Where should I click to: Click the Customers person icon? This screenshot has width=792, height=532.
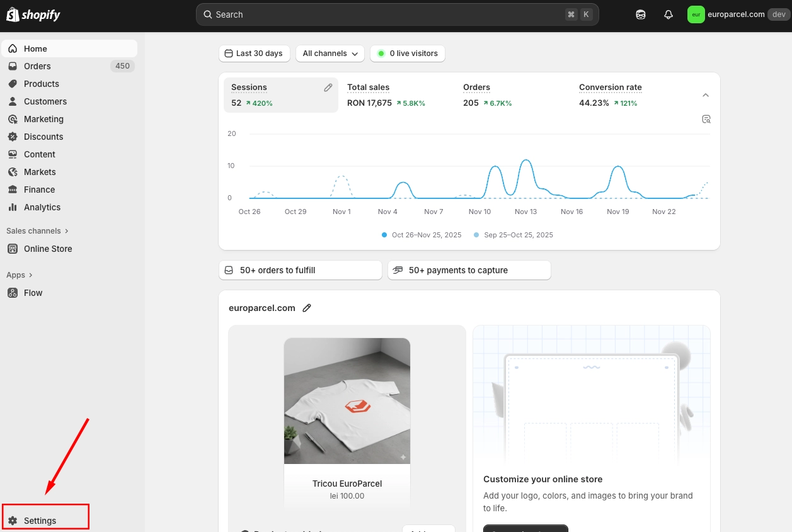point(13,101)
